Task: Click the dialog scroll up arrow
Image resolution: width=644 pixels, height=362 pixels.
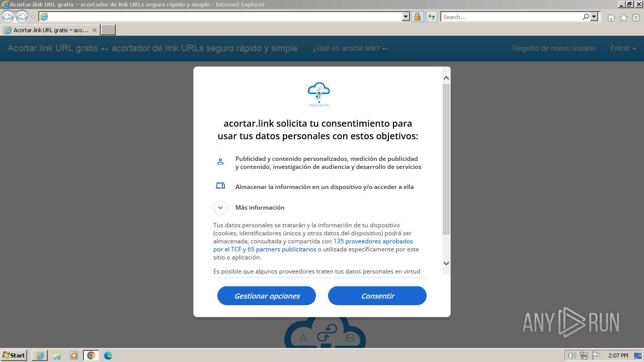Action: 446,78
